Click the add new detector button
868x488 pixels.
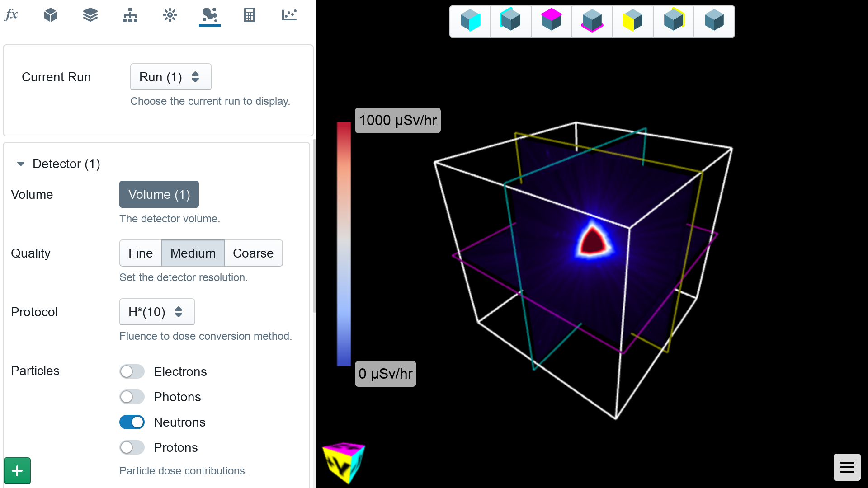click(x=17, y=470)
